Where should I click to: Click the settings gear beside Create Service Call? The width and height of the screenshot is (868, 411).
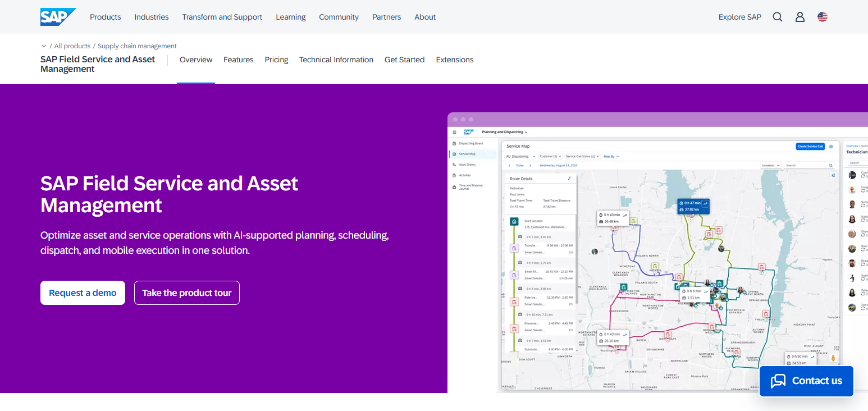click(x=831, y=147)
